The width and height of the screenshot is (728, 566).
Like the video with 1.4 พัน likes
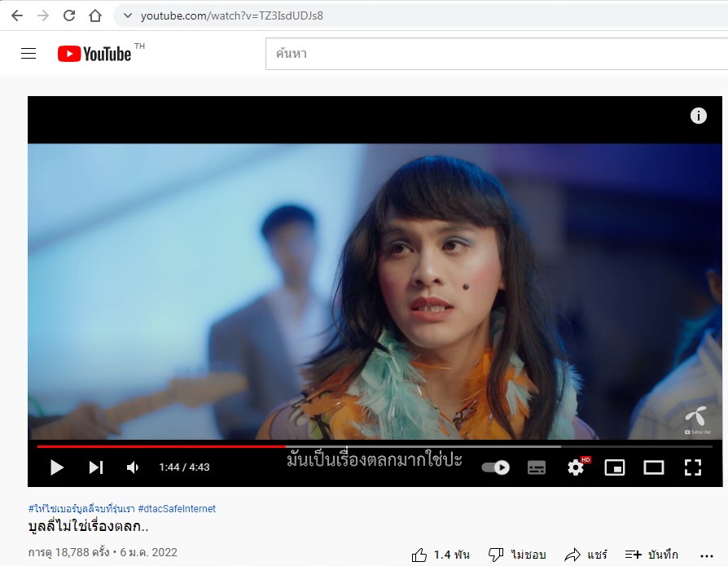[441, 555]
